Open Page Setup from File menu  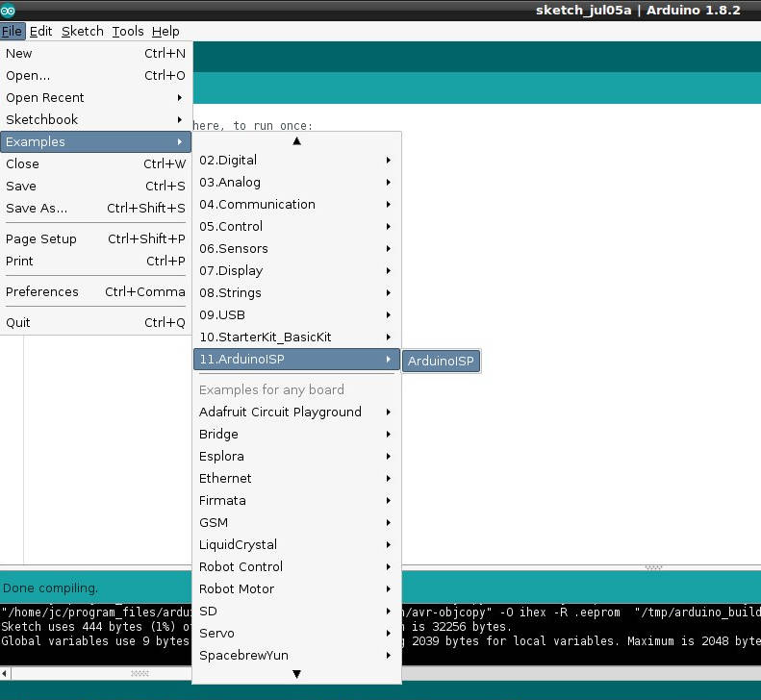click(95, 239)
